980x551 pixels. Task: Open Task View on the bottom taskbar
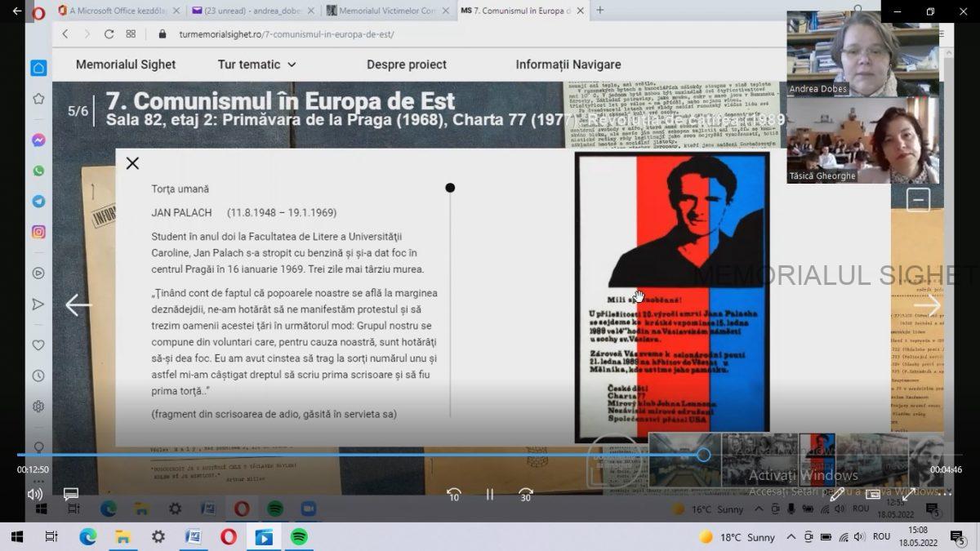(51, 536)
